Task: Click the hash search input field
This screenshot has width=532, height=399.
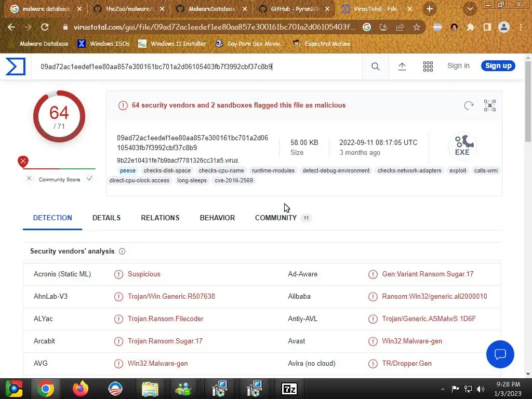Action: click(x=197, y=66)
